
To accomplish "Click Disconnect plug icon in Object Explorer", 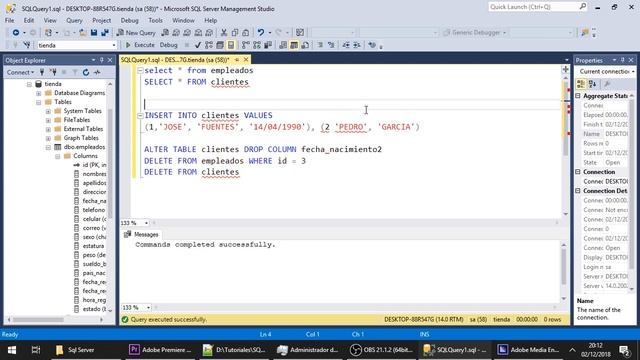I will (x=53, y=72).
